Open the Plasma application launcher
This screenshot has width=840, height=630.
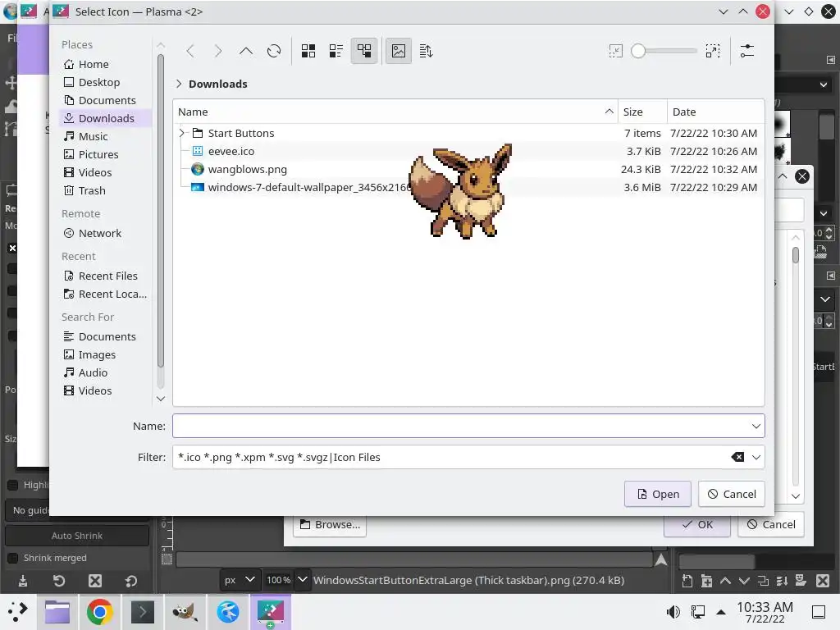tap(18, 612)
